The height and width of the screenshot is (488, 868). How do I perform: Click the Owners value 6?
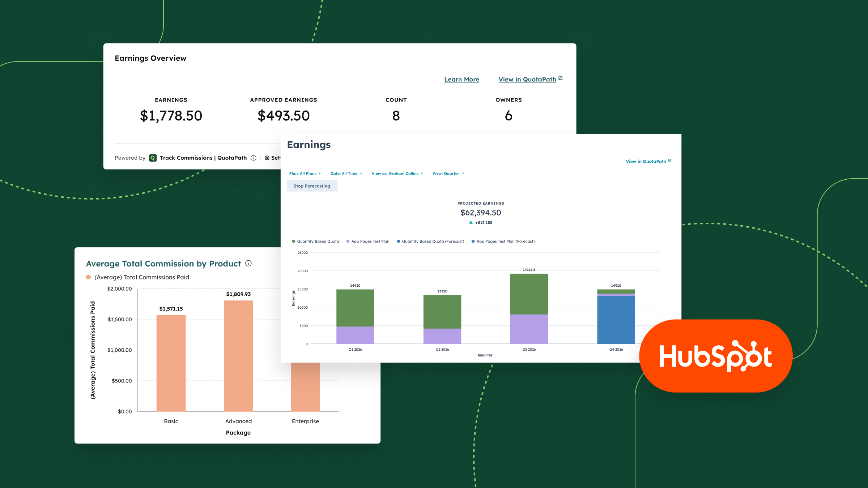[x=509, y=116]
